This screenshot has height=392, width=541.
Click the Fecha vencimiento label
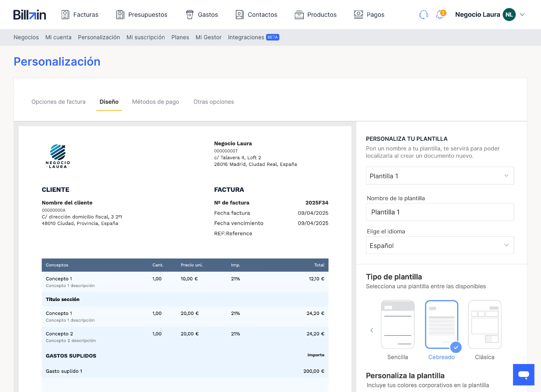[x=239, y=223]
